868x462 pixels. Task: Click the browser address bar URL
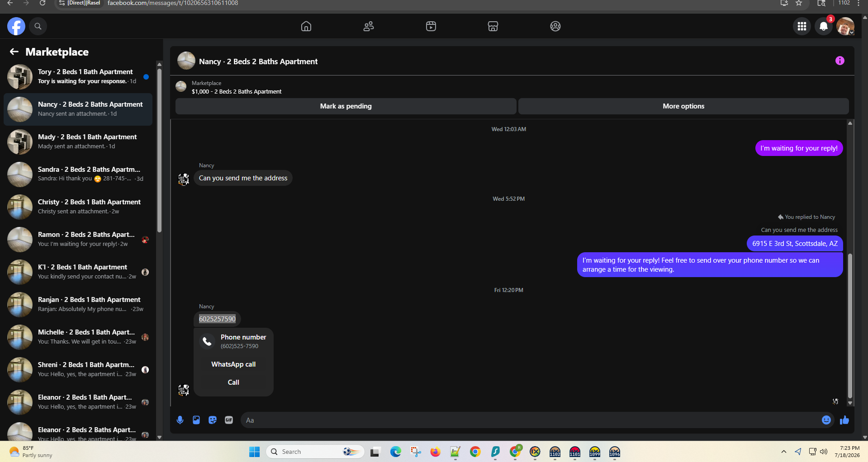(173, 3)
